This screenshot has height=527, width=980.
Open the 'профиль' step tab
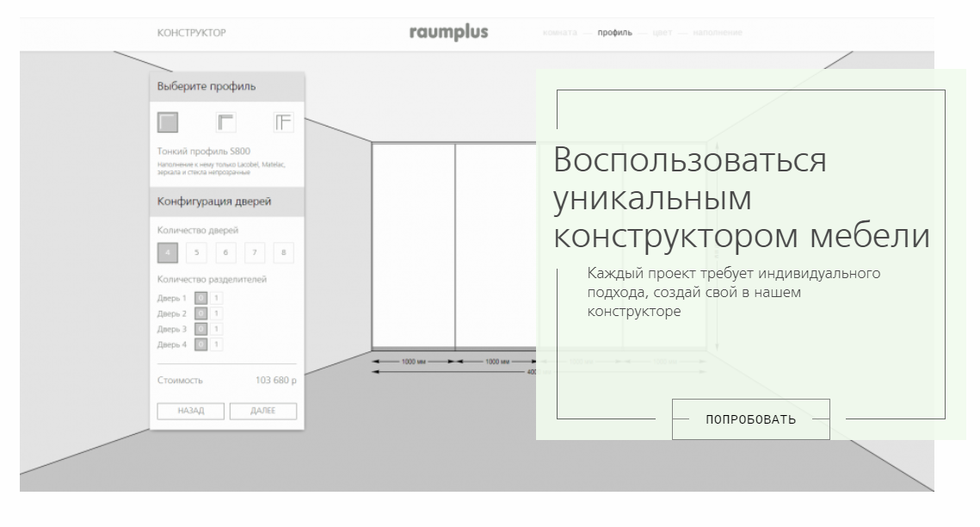614,33
